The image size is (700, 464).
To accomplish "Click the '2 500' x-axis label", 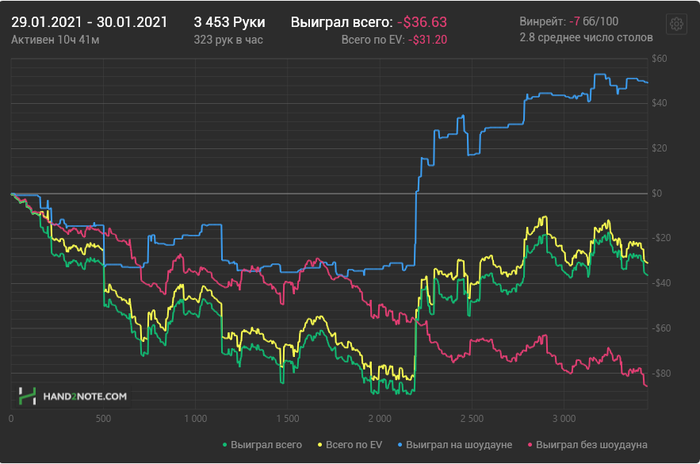I will pyautogui.click(x=472, y=418).
